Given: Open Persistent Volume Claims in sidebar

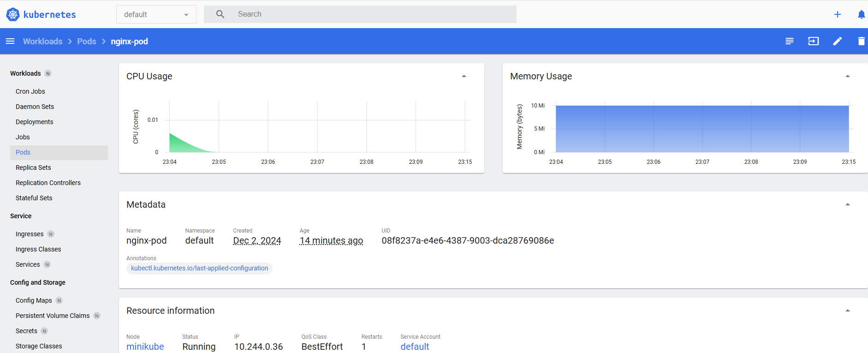Looking at the screenshot, I should [x=53, y=316].
